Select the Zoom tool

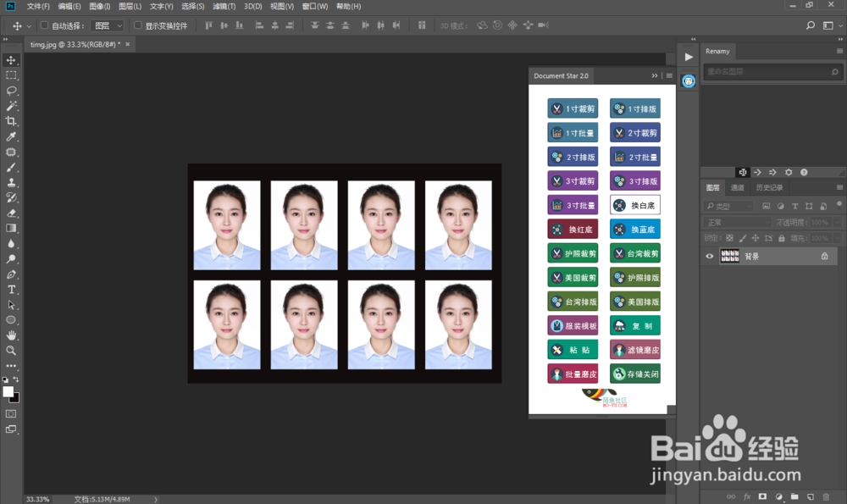coord(11,349)
